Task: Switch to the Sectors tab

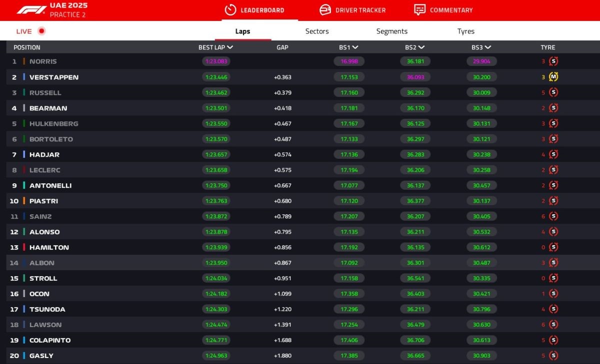Action: 317,31
